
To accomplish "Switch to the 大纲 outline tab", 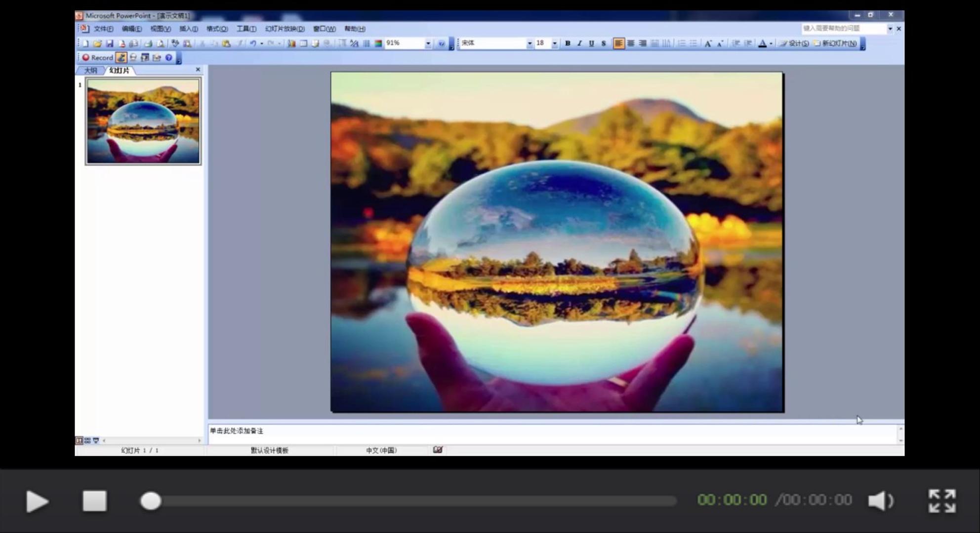I will point(90,71).
